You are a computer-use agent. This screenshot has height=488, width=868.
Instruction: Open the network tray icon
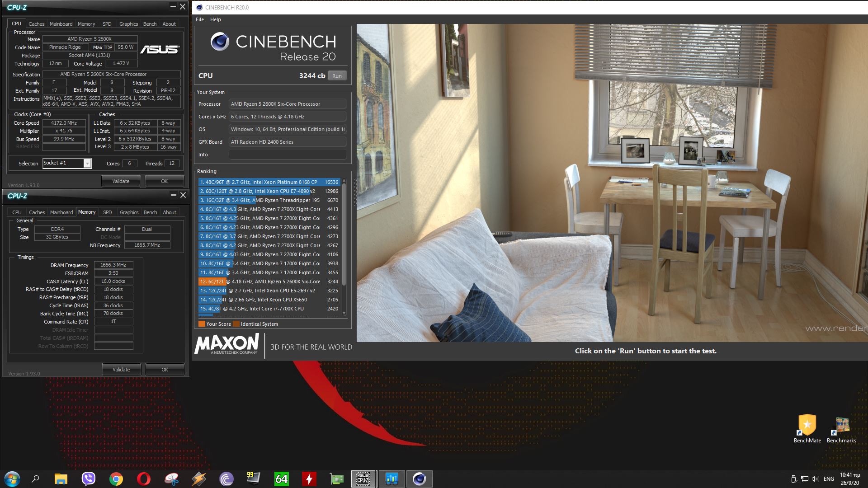tap(805, 479)
